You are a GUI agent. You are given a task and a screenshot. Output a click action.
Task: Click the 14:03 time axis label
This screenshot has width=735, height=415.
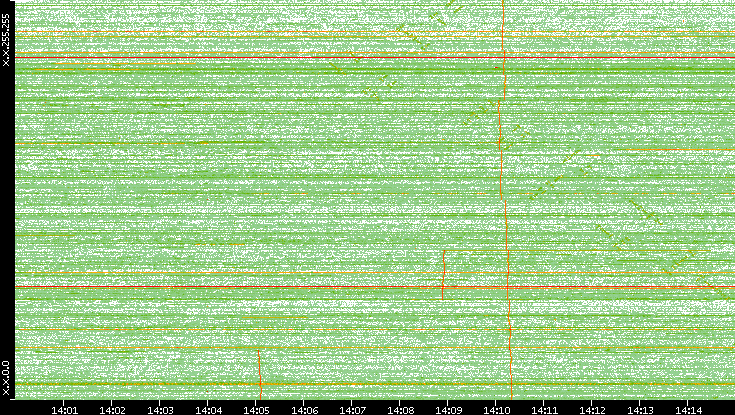[160, 411]
